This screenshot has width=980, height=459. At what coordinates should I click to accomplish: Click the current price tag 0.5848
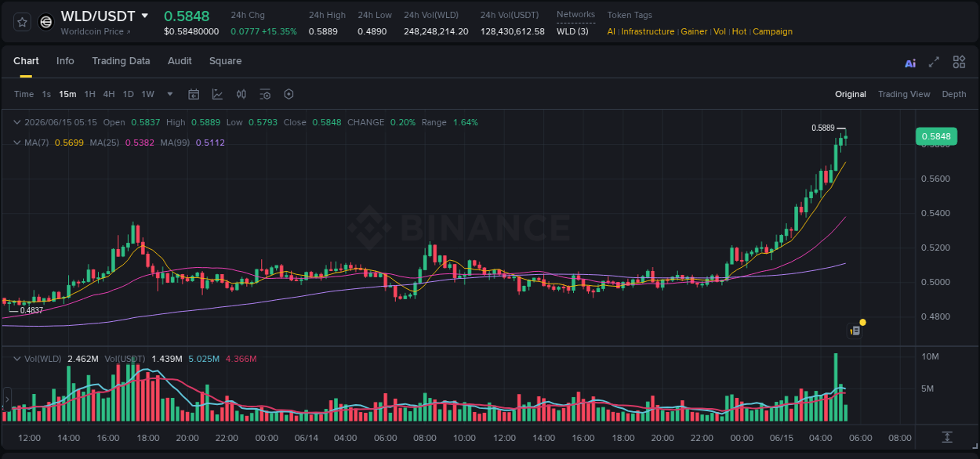click(936, 136)
